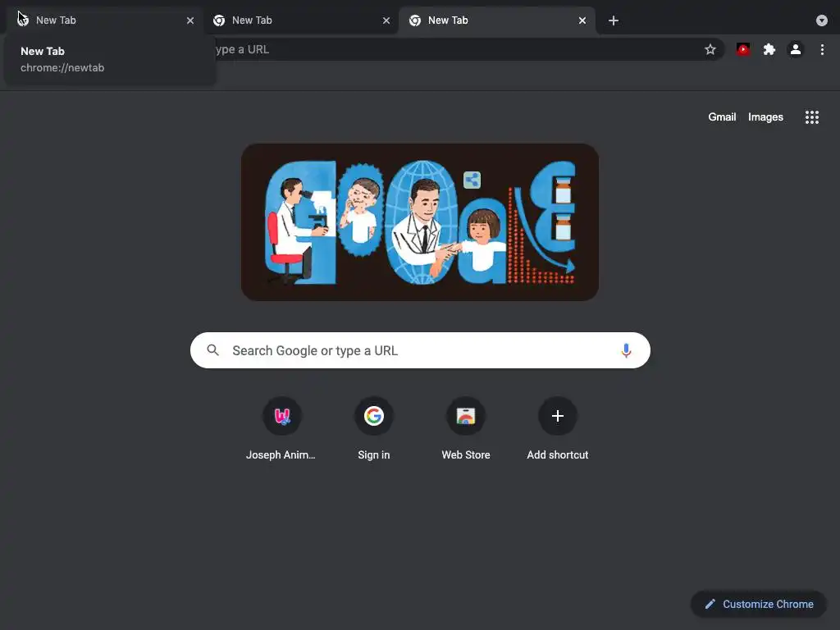
Task: Open the Extensions puzzle-piece menu
Action: (x=769, y=49)
